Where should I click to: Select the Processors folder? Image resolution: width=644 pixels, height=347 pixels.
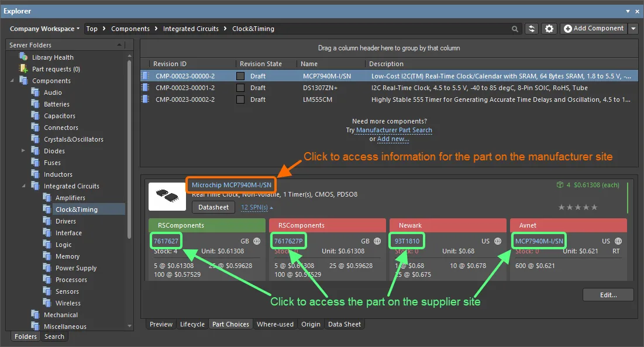point(71,280)
